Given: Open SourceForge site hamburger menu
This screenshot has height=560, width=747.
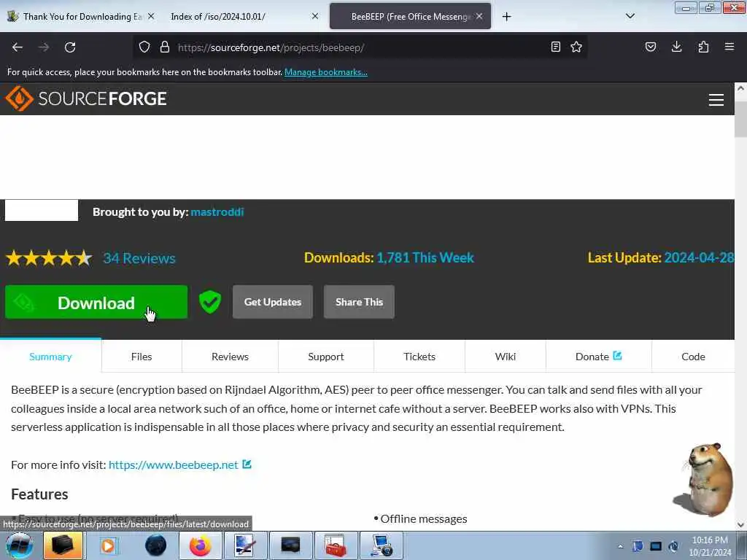Looking at the screenshot, I should pyautogui.click(x=716, y=99).
